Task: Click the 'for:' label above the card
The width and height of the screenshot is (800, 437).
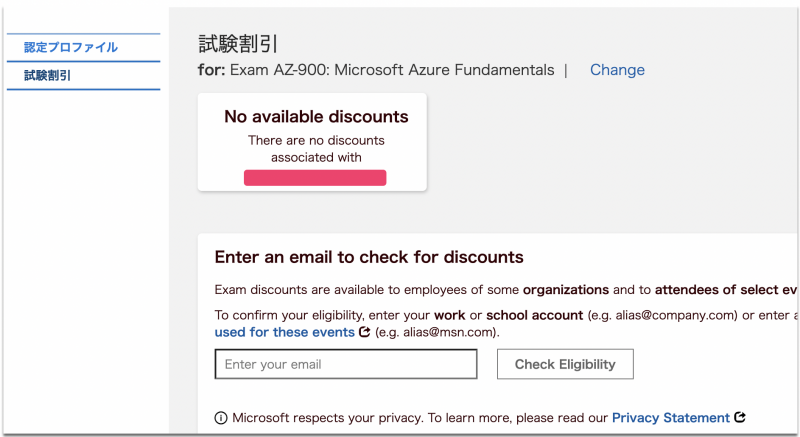Action: [x=212, y=70]
